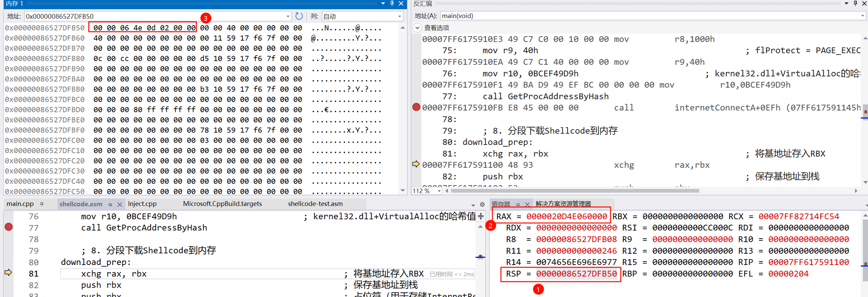Viewport: 868px width, 297px height.
Task: Open the disassembly zoom level dropdown
Action: point(439,191)
